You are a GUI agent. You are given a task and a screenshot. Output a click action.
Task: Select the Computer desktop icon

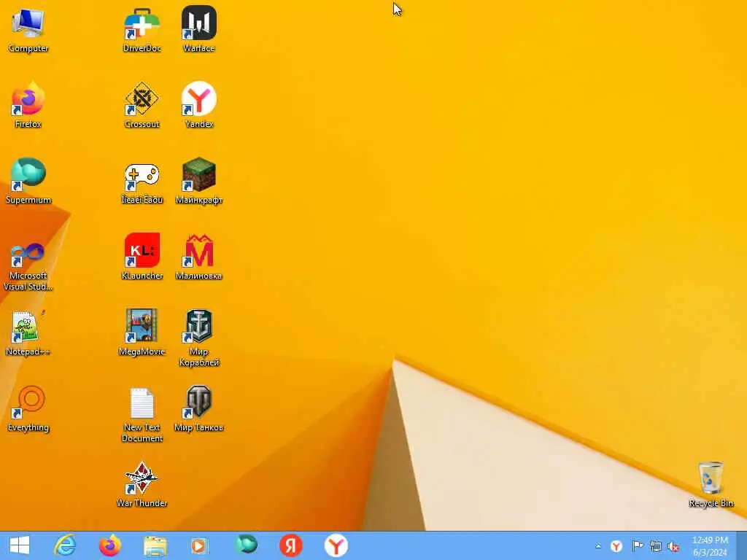click(28, 29)
